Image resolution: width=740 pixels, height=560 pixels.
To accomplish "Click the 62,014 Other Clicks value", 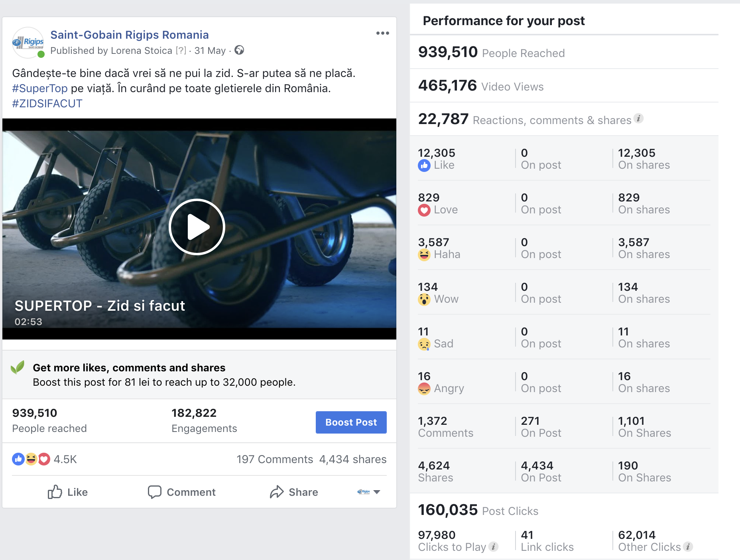I will pyautogui.click(x=637, y=535).
